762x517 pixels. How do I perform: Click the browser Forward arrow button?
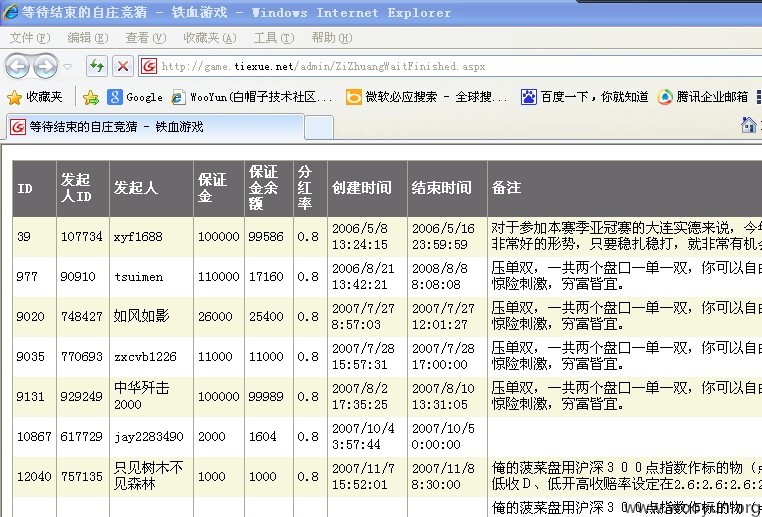click(46, 66)
